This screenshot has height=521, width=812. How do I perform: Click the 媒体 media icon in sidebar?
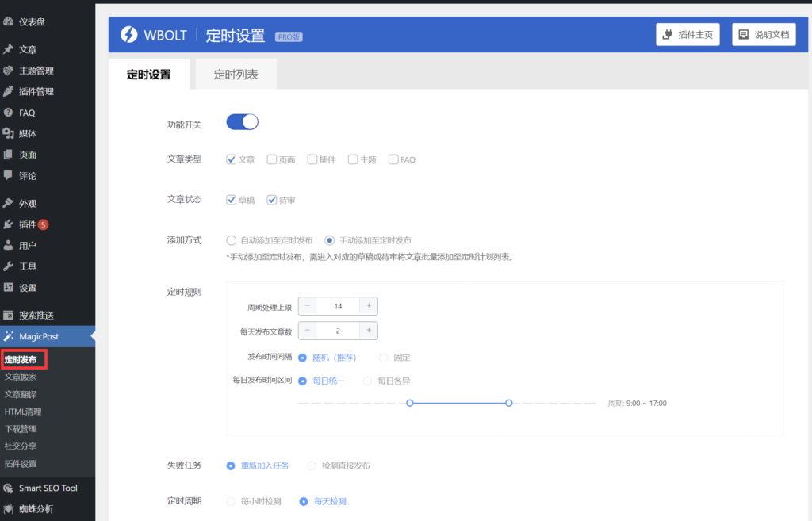pyautogui.click(x=8, y=133)
